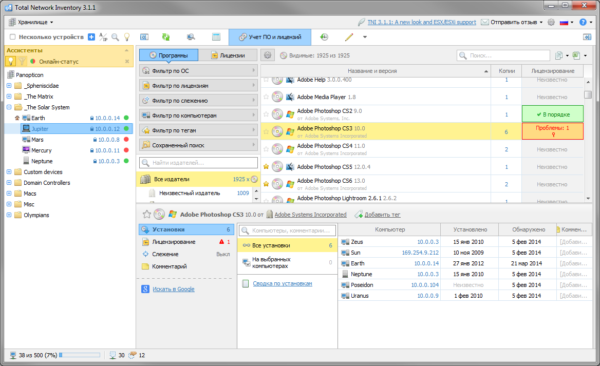Viewport: 600px width, 366px height.
Task: Click the Adobe Photoshop CS3 disc icon in list
Action: click(277, 131)
